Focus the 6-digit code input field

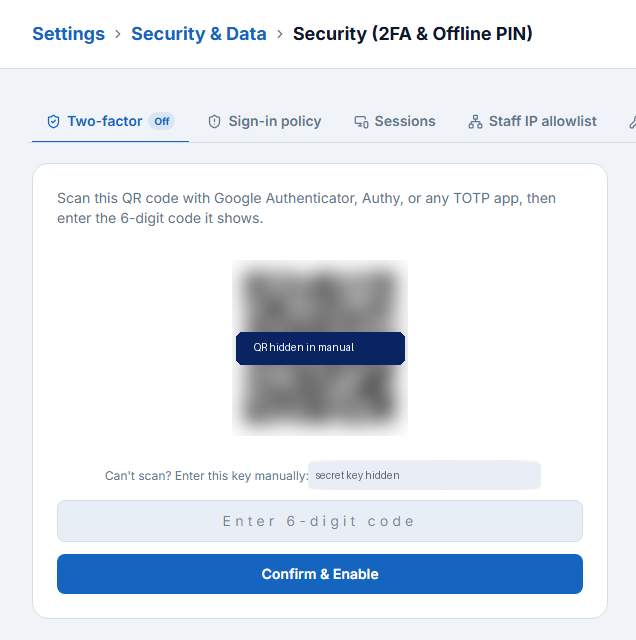click(x=320, y=521)
